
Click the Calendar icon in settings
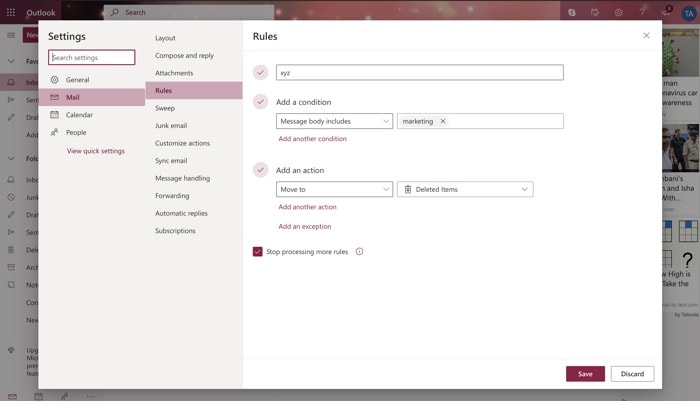point(54,115)
